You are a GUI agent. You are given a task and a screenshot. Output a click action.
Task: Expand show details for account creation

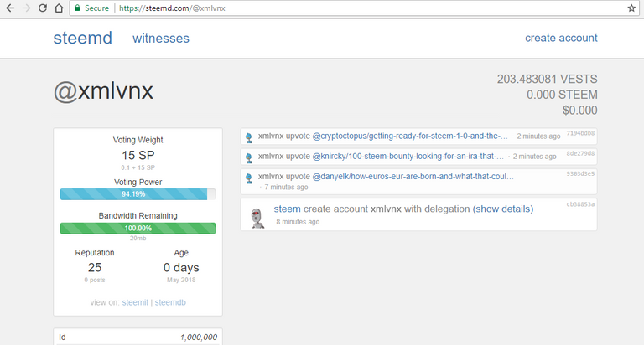coord(503,209)
